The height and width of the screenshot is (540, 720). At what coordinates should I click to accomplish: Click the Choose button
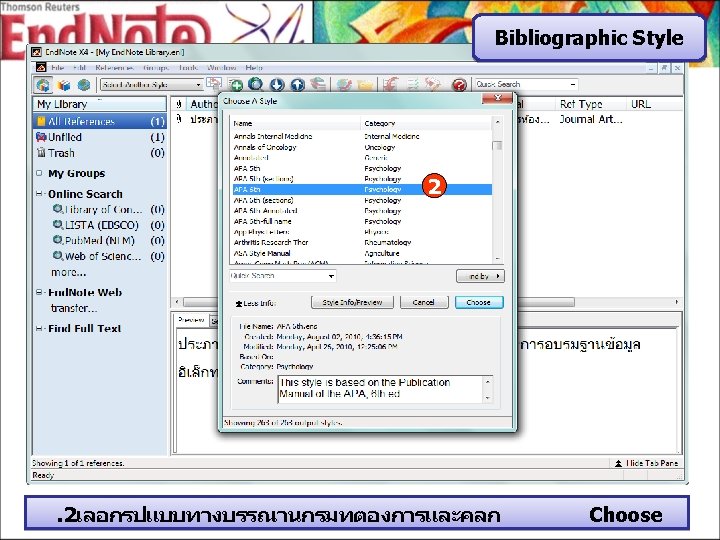click(479, 302)
